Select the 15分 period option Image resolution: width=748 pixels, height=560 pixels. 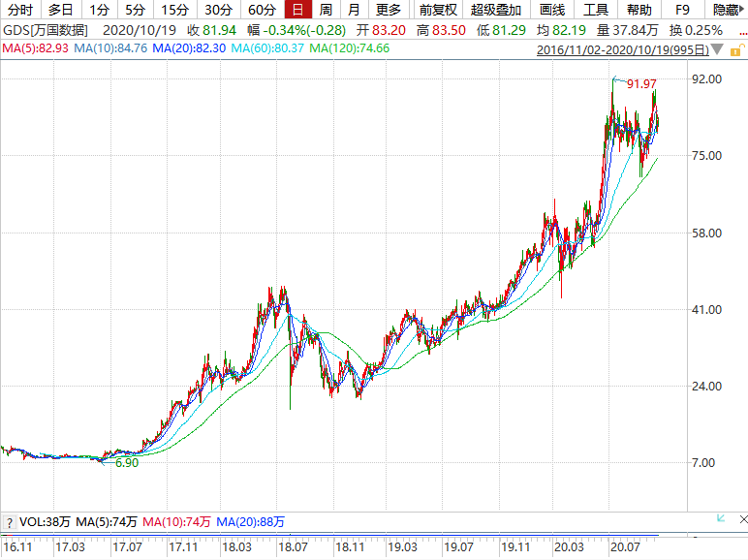coord(174,10)
